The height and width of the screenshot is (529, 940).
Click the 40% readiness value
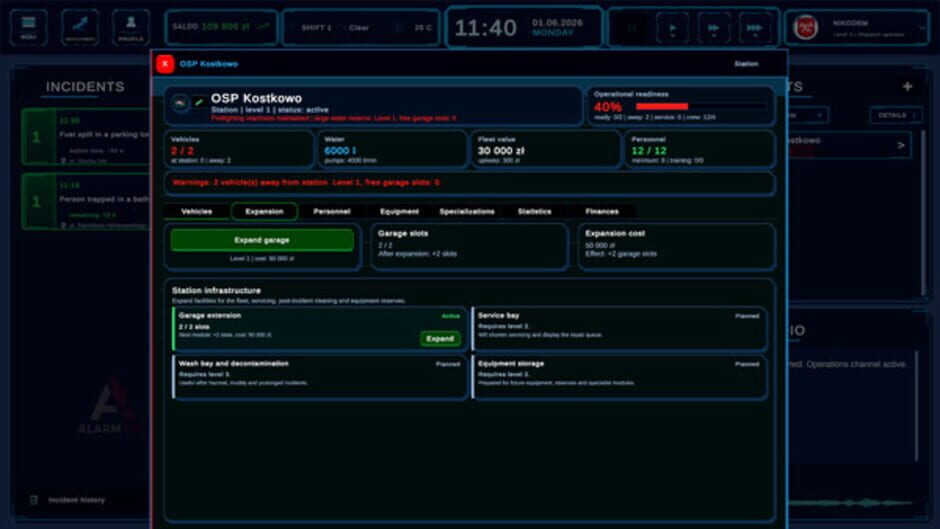coord(608,107)
